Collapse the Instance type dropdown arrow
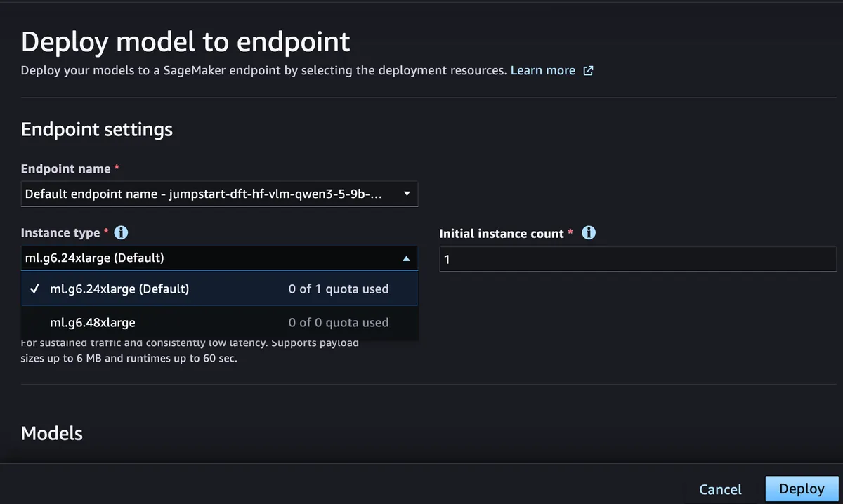The image size is (843, 504). (x=406, y=258)
